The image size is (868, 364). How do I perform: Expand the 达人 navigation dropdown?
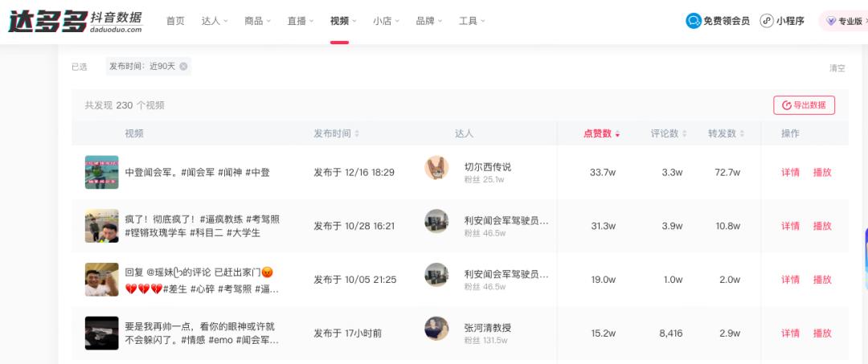coord(215,21)
